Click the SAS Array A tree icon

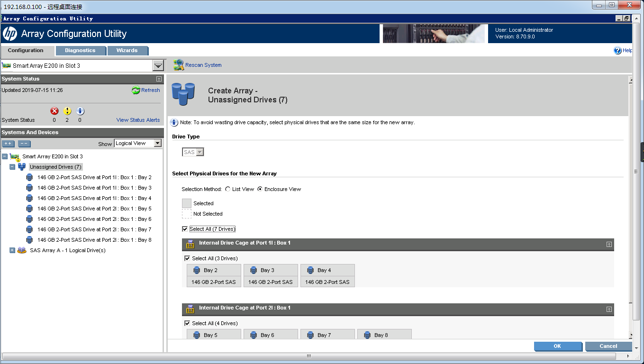[x=22, y=250]
